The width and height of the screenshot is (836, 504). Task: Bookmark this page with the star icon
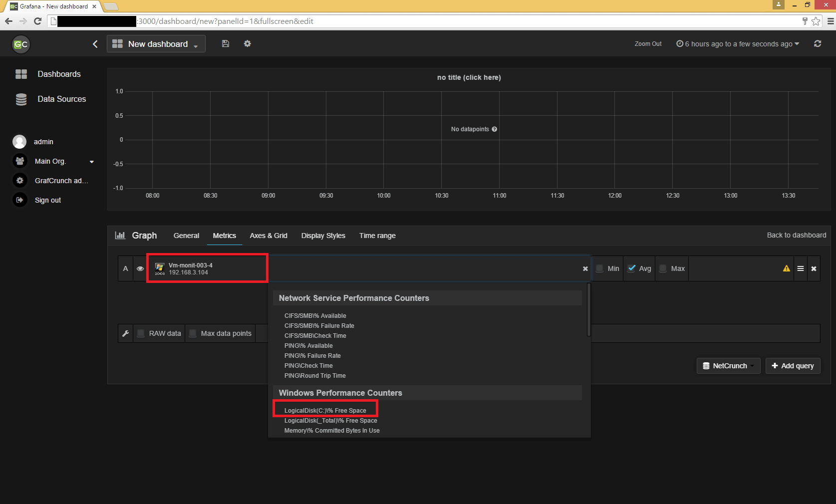pyautogui.click(x=816, y=21)
